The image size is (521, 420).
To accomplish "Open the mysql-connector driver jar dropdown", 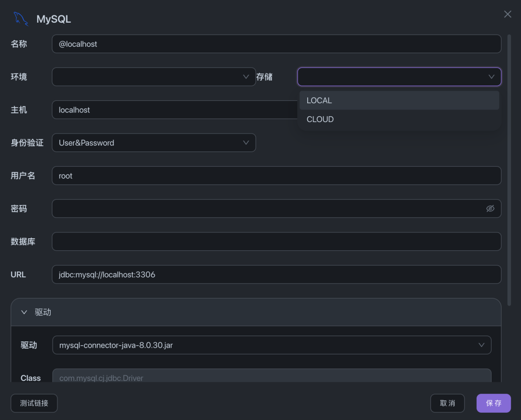I will tap(272, 345).
